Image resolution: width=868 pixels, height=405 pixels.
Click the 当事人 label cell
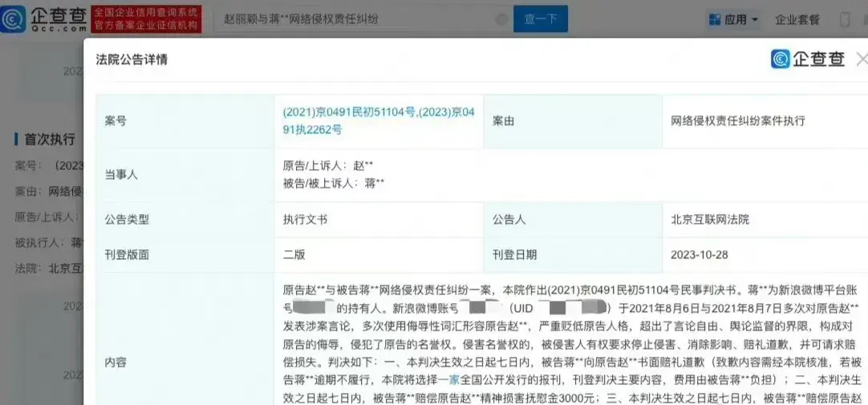185,175
